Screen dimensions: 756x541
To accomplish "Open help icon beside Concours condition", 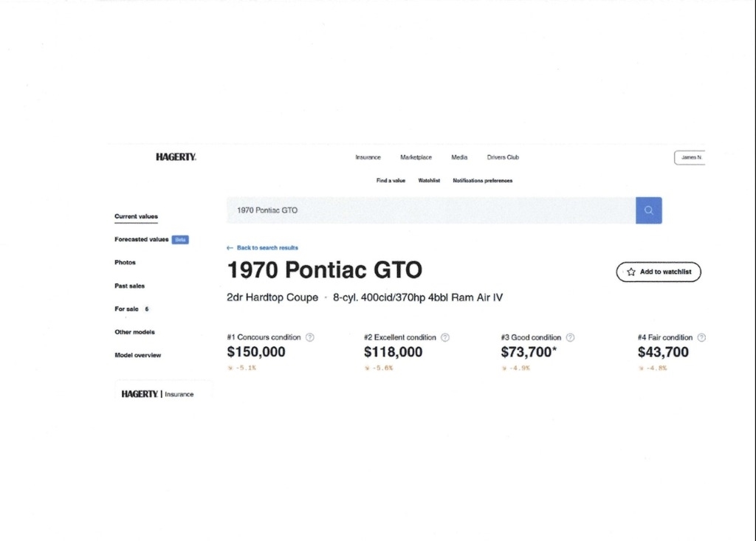I will (310, 337).
